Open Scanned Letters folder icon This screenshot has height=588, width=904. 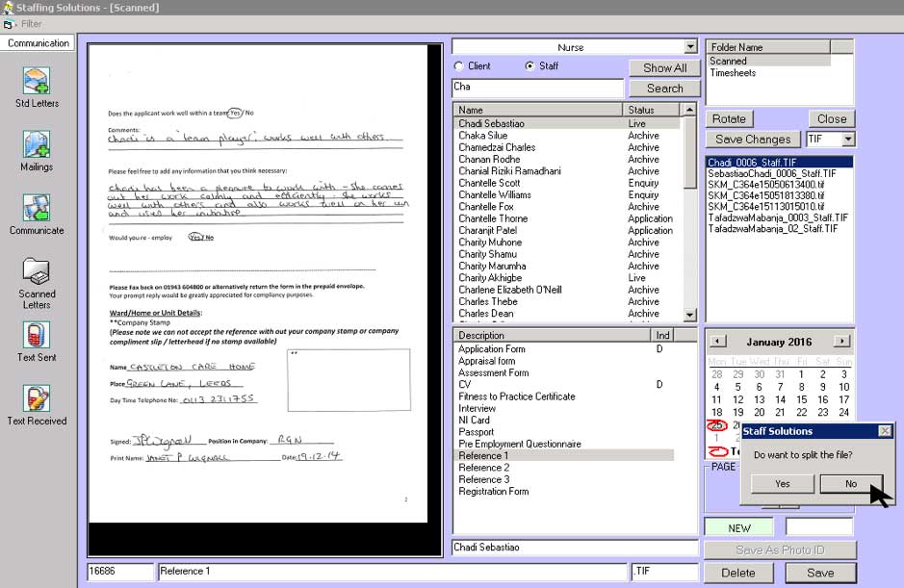(x=37, y=272)
